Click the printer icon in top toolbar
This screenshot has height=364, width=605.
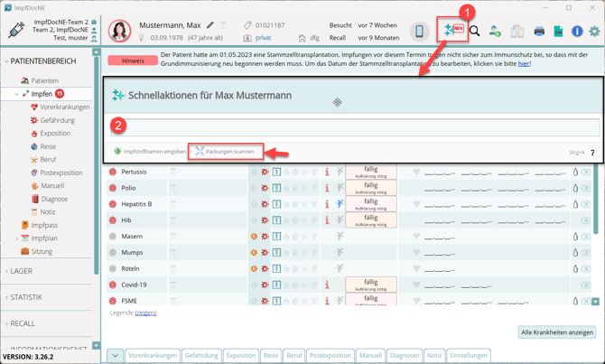point(539,32)
